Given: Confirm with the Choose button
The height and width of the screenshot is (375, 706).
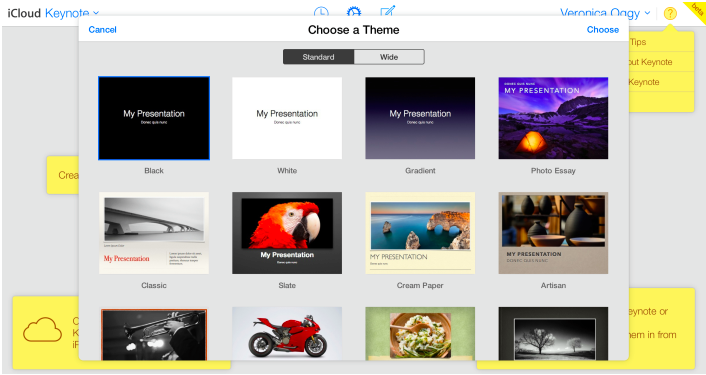Looking at the screenshot, I should pyautogui.click(x=602, y=30).
